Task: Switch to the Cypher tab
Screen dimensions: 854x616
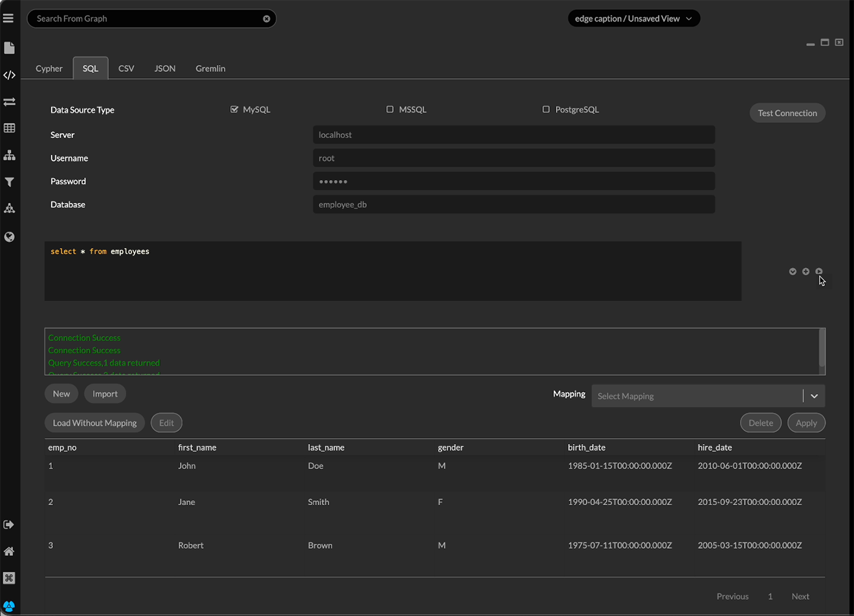Action: coord(49,69)
